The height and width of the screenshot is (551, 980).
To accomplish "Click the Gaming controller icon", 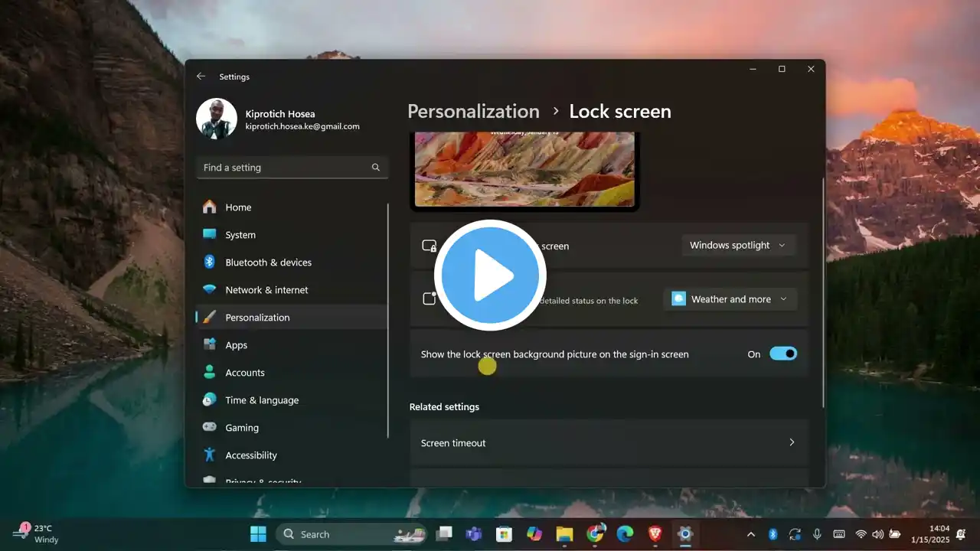I will [x=209, y=428].
